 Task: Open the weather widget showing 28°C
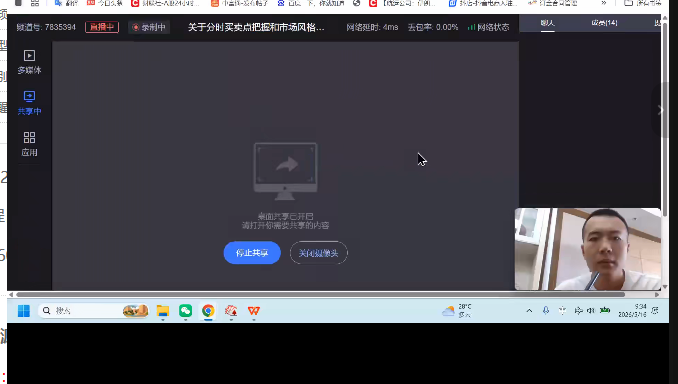coord(457,310)
